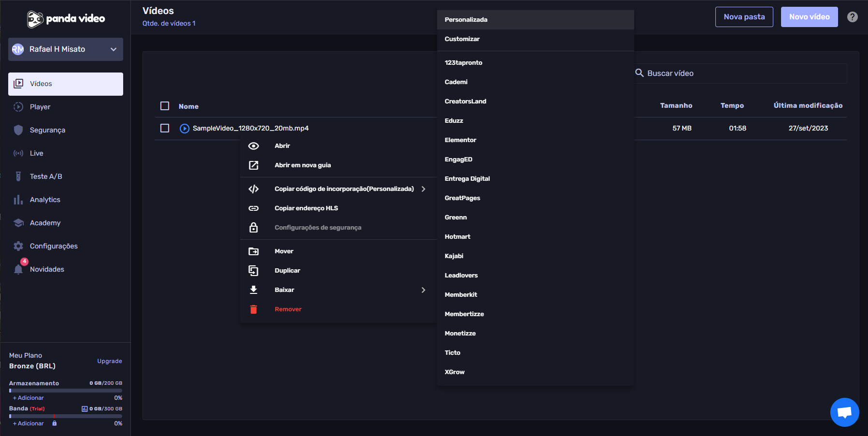The height and width of the screenshot is (436, 868).
Task: Sort by the Última modificação column header
Action: tap(808, 105)
